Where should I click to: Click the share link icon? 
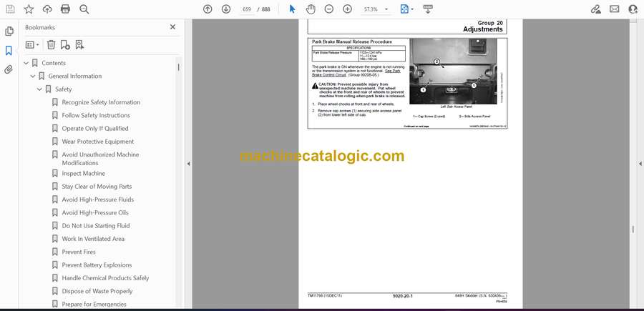595,9
